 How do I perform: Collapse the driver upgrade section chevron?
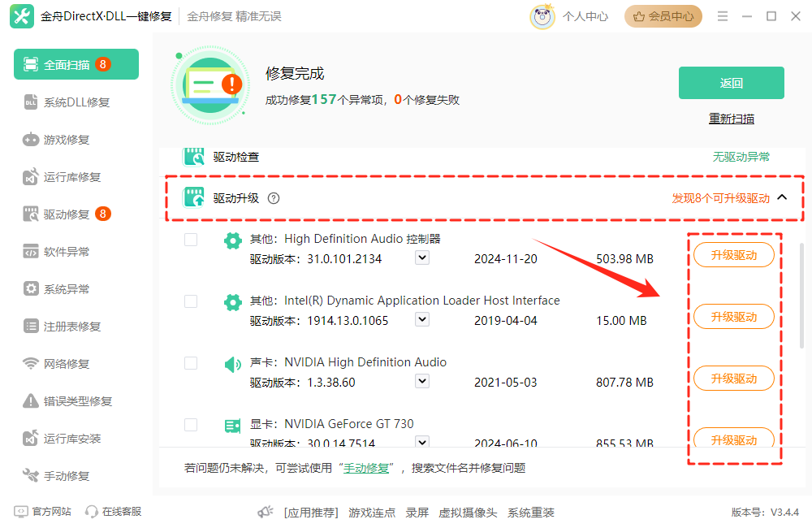783,197
